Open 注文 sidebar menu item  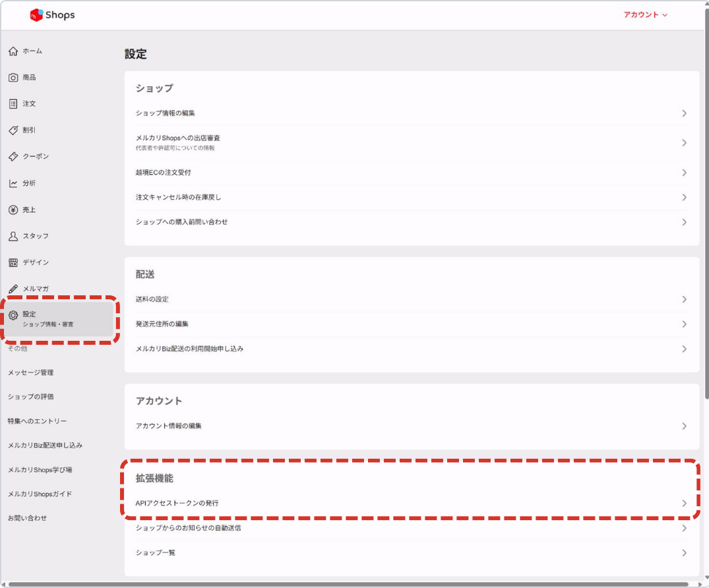pos(30,104)
